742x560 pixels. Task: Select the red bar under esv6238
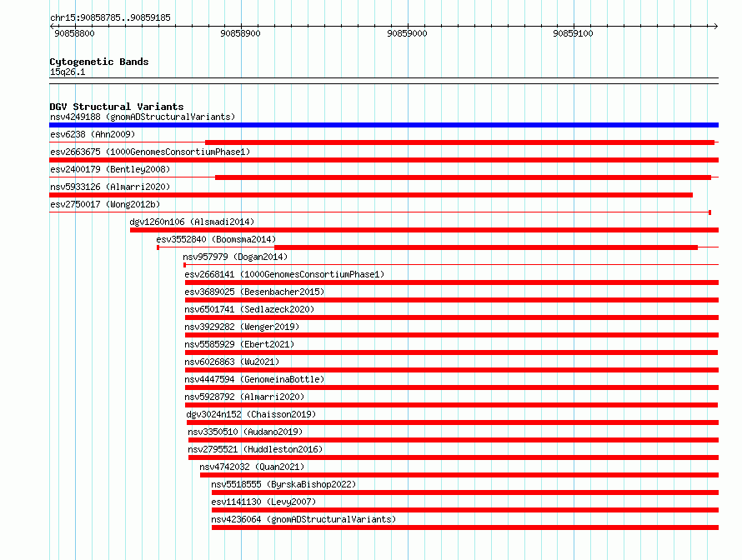(x=459, y=142)
